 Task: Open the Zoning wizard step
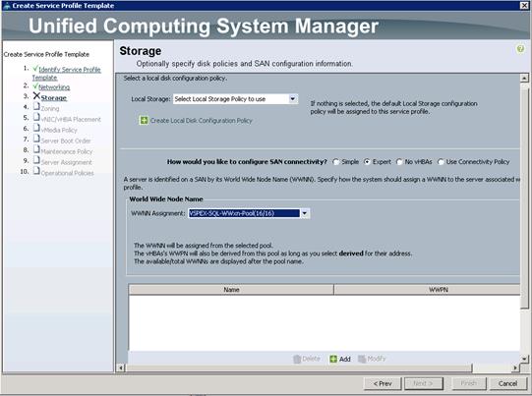(50, 108)
